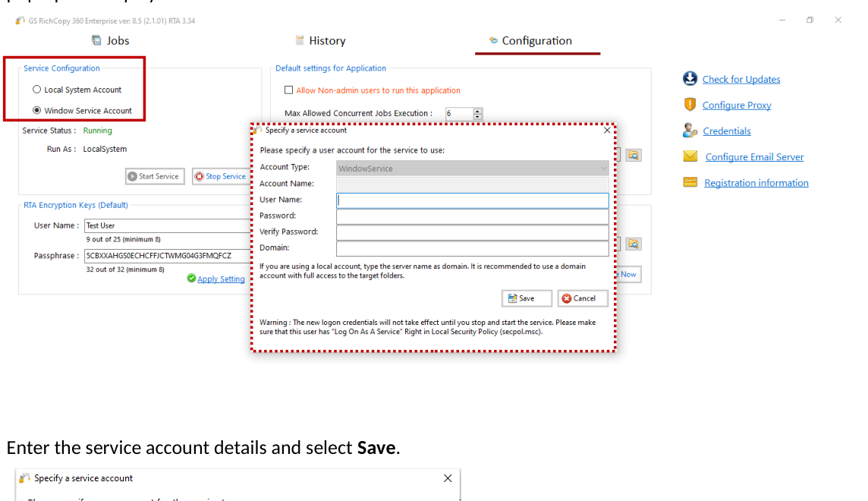The image size is (868, 501).
Task: Close the lower Specify a service account window
Action: click(x=448, y=478)
